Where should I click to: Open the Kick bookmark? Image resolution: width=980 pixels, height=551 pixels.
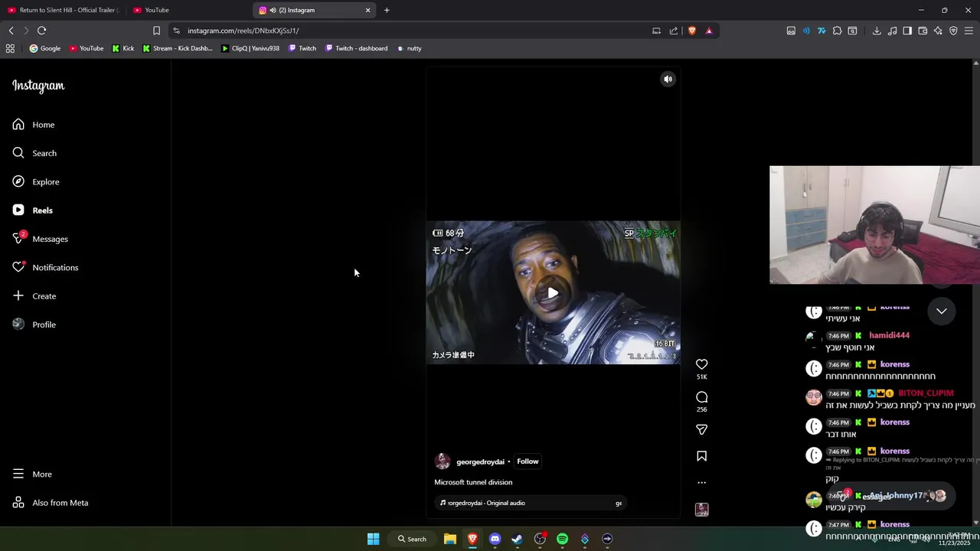[122, 48]
